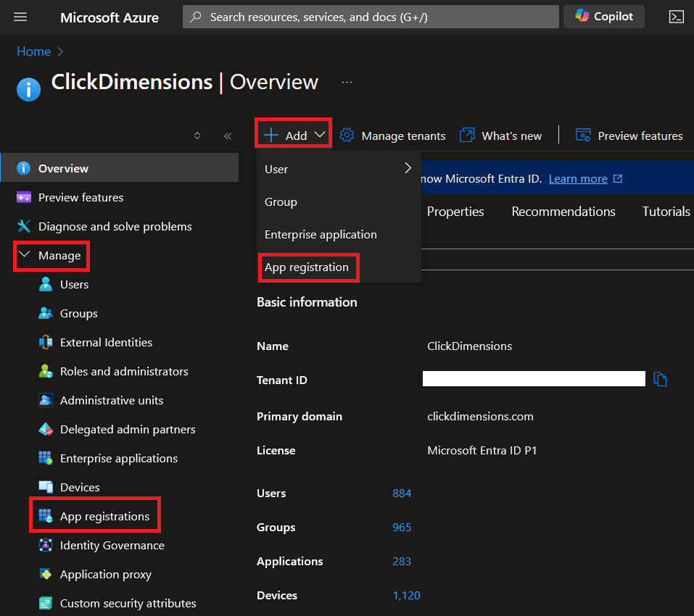Click the App registrations icon
The image size is (694, 616).
coord(46,516)
